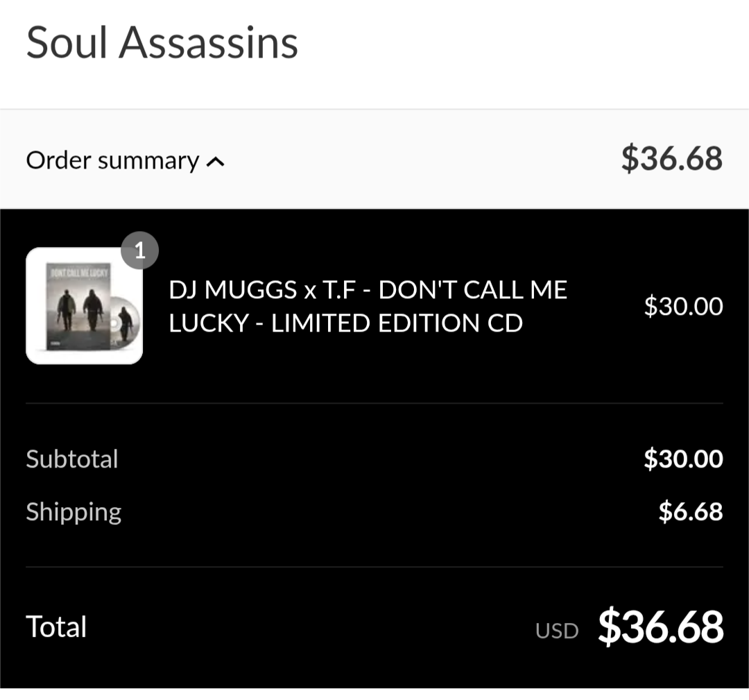Click the $30.00 item price
This screenshot has width=749, height=700.
tap(683, 306)
